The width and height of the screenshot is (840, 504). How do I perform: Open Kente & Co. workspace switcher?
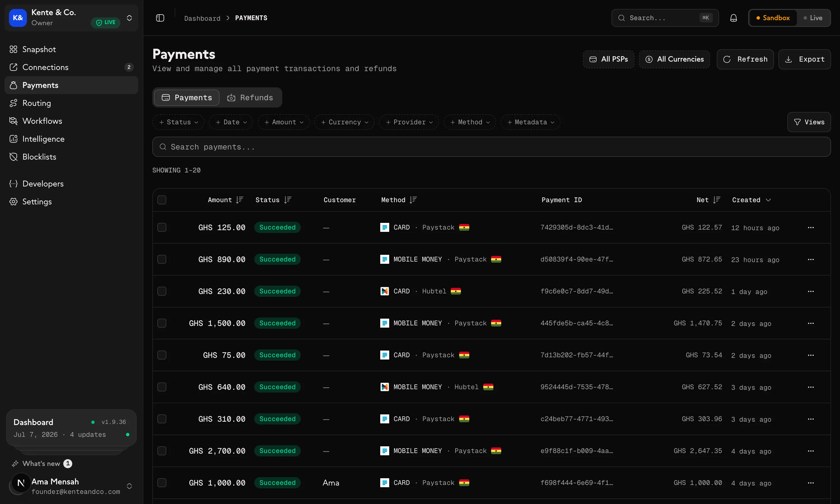coord(71,18)
